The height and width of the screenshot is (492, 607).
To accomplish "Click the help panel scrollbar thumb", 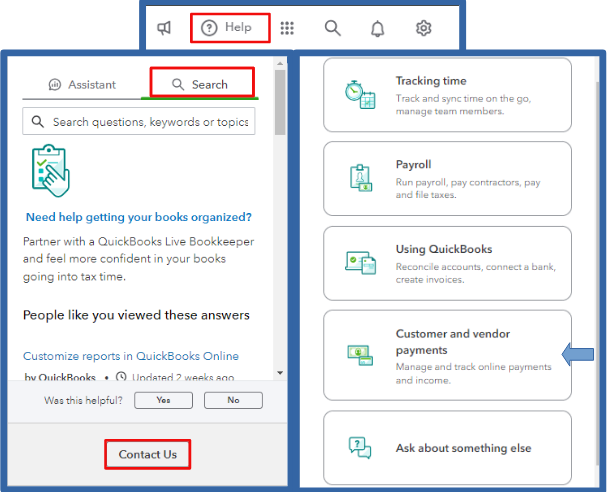I will [280, 102].
